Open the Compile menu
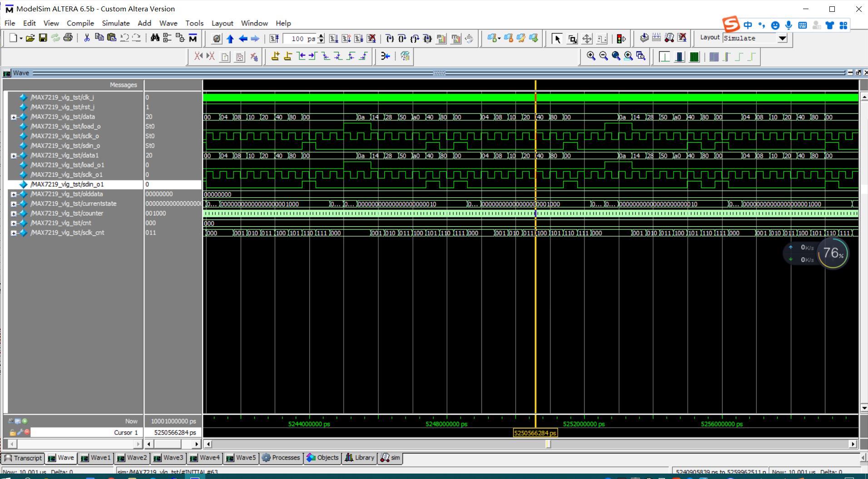 pos(80,23)
